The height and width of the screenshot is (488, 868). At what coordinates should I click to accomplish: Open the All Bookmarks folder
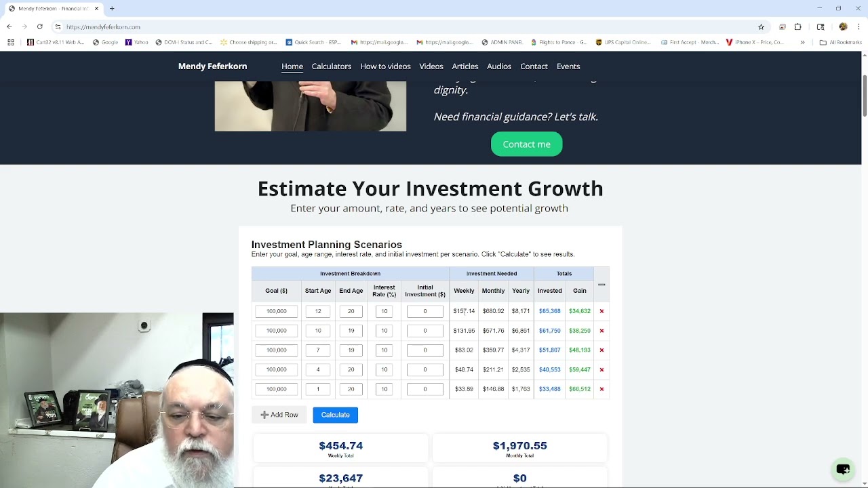tap(840, 42)
